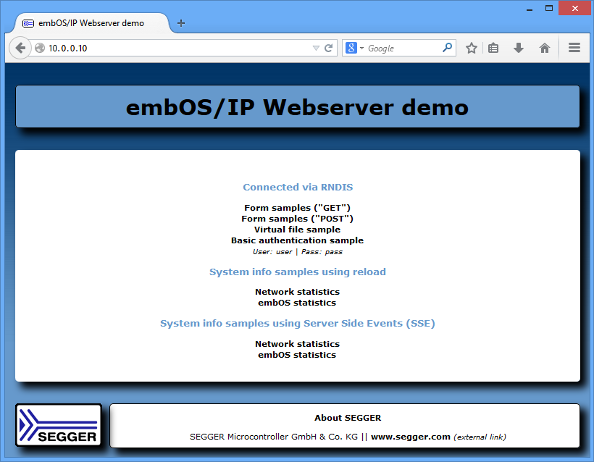The width and height of the screenshot is (594, 462).
Task: Expand the URL history dropdown arrow
Action: coord(316,48)
